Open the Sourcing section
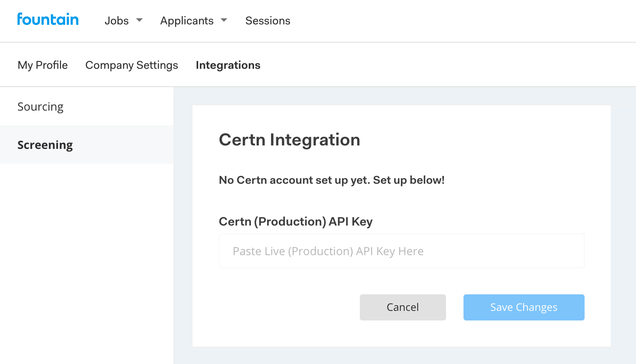Viewport: 636px width, 364px height. [40, 106]
